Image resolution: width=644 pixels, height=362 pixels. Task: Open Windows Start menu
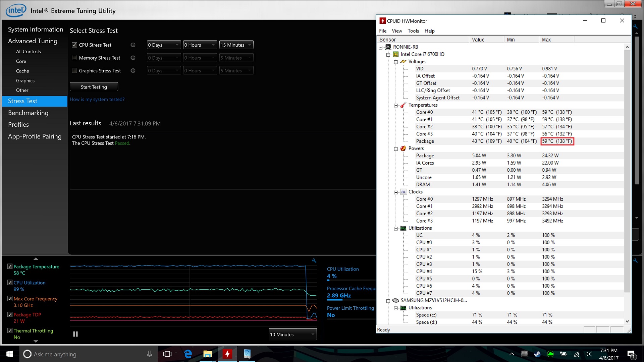9,354
